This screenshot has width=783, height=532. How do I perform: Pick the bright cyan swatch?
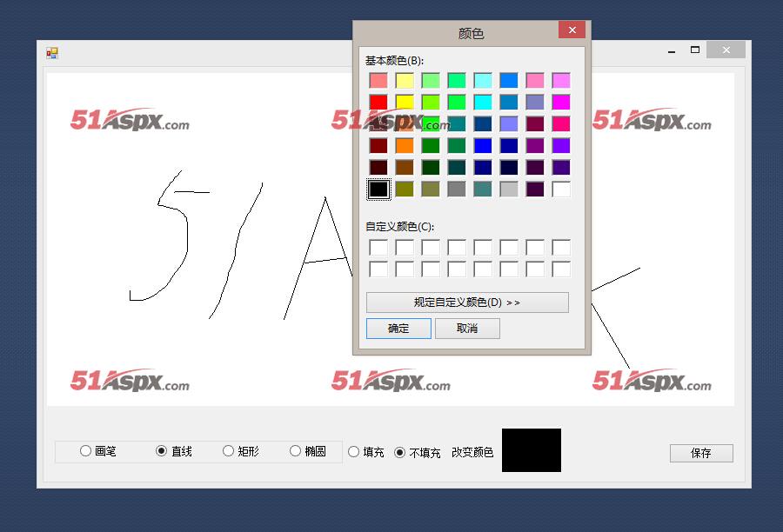pos(483,103)
